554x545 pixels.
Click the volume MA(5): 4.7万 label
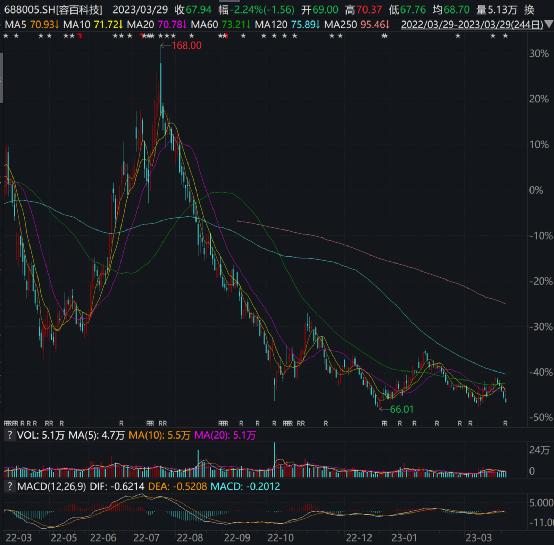96,435
